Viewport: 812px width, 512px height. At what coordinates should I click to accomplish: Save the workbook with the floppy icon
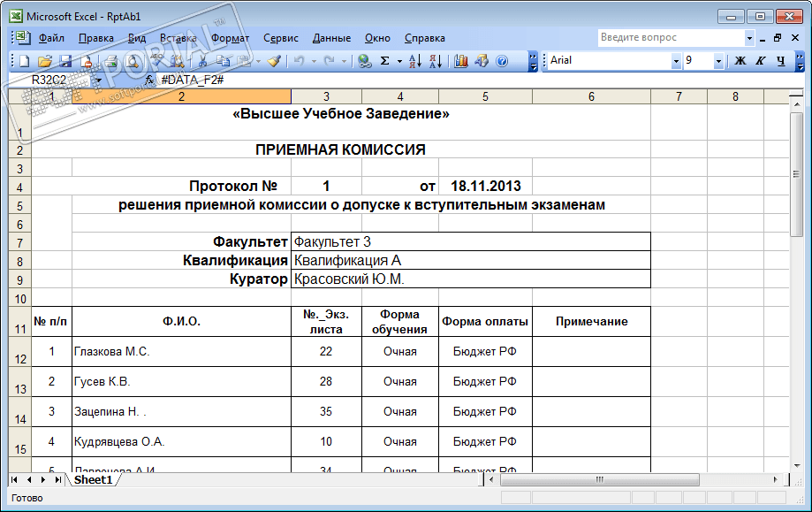[65, 61]
